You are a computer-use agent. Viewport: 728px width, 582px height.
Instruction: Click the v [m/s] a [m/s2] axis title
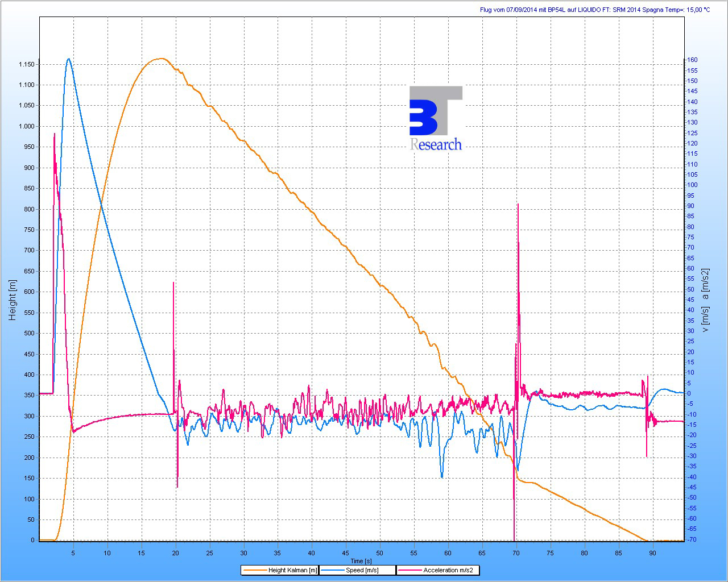[705, 300]
